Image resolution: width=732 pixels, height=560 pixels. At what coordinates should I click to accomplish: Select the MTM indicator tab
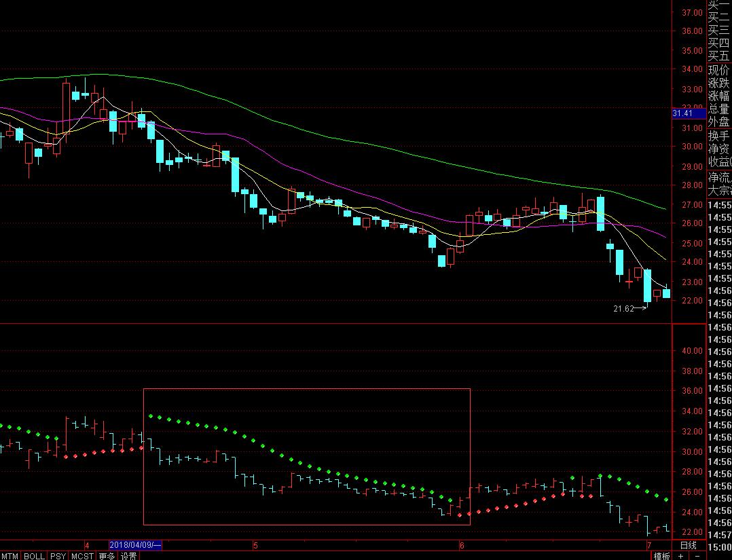point(10,556)
